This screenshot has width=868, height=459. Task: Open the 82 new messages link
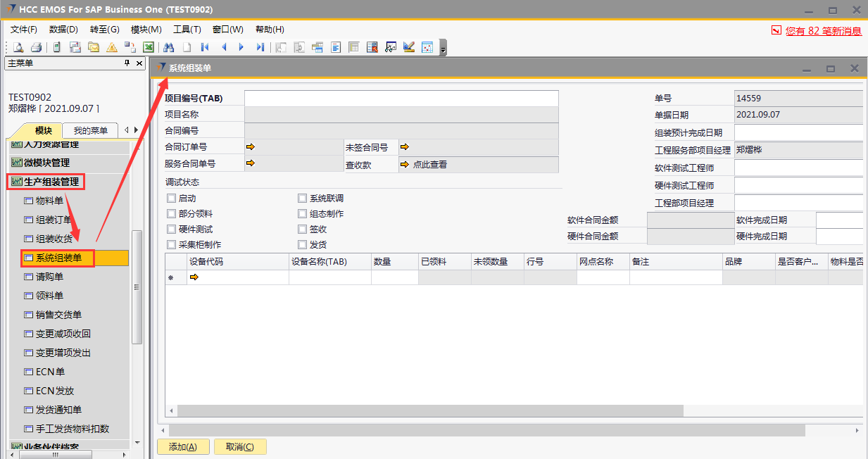click(x=823, y=30)
